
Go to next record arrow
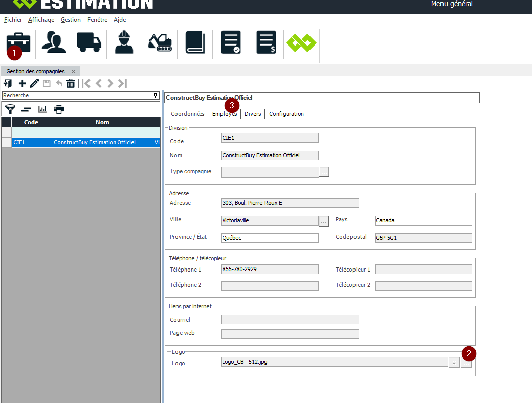point(110,83)
